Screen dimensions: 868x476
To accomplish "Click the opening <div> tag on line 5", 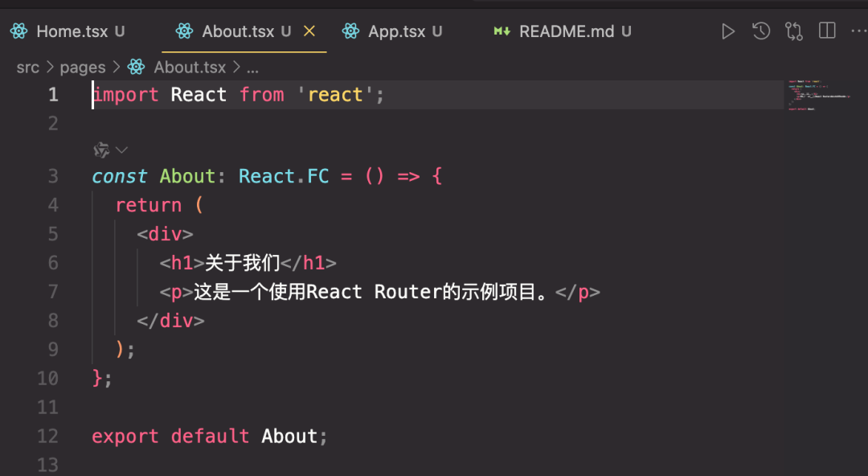I will (x=165, y=234).
